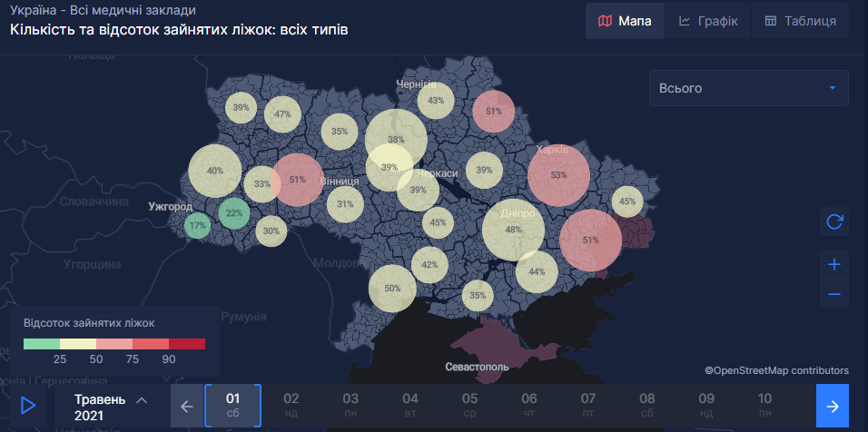Select date 07 пт on timeline
This screenshot has width=868, height=432.
[x=588, y=406]
